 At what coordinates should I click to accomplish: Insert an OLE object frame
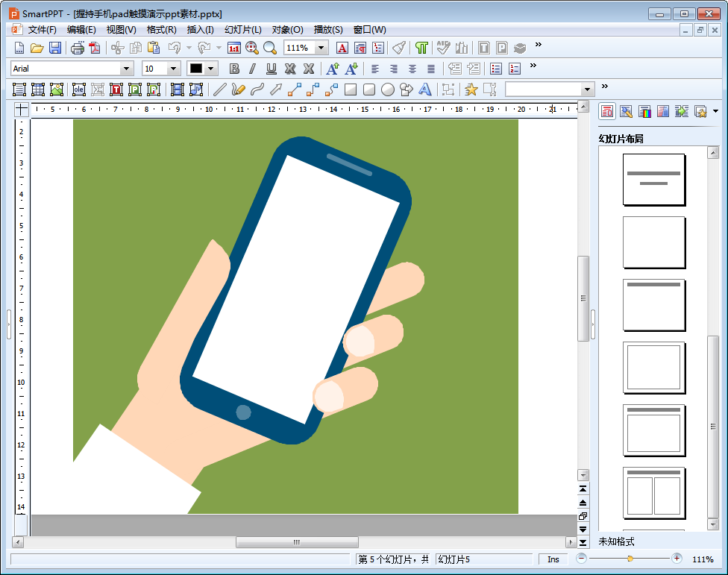click(x=79, y=89)
